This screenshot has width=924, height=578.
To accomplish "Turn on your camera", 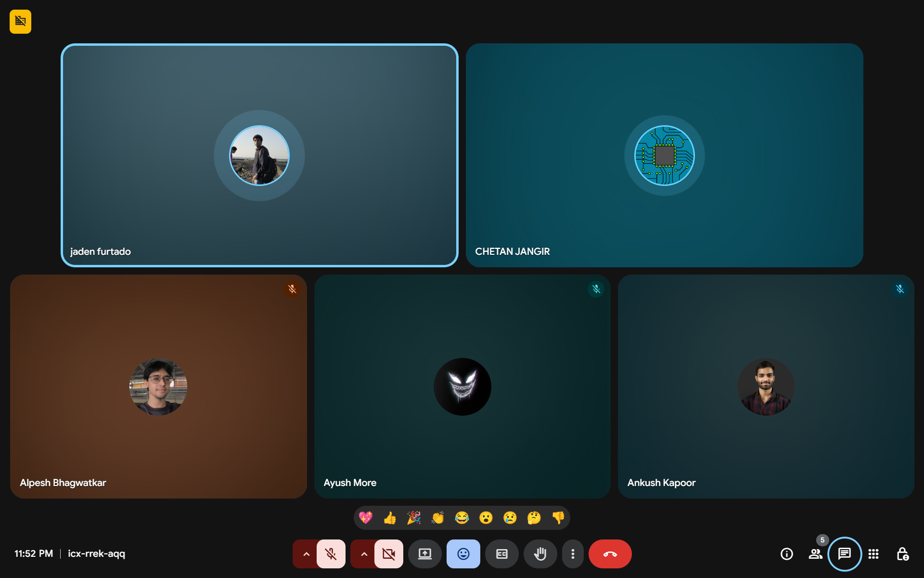I will [389, 554].
